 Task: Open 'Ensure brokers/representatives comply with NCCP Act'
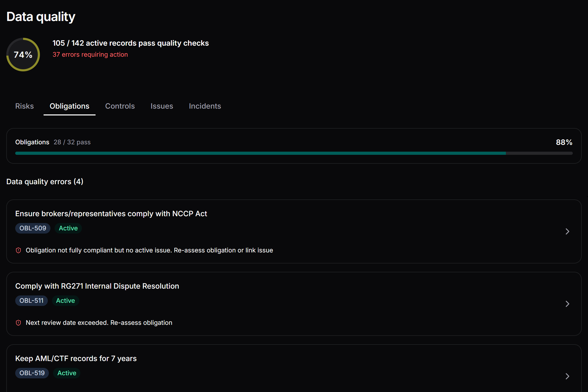coord(111,214)
